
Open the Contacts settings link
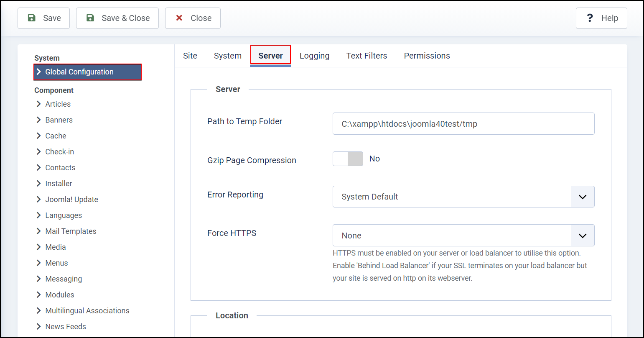pos(60,167)
